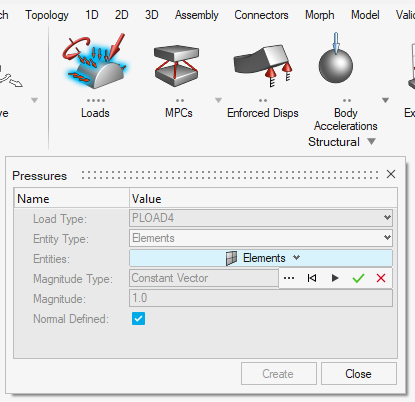
Task: Click the red X to reject selection
Action: point(381,278)
